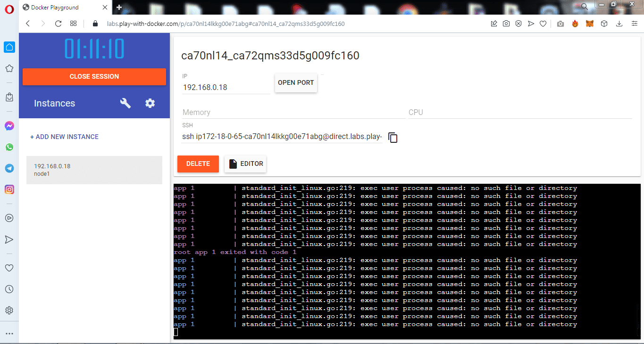
Task: Open the EDITOR button
Action: click(245, 164)
